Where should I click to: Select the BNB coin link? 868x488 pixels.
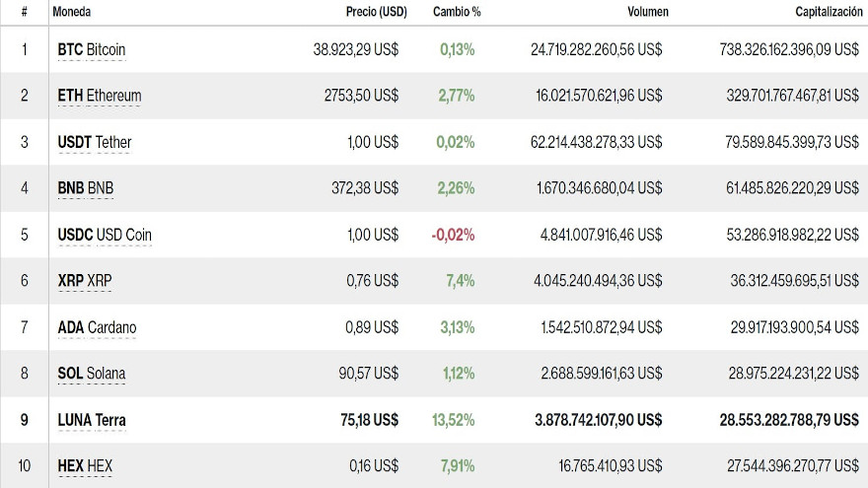[x=86, y=188]
